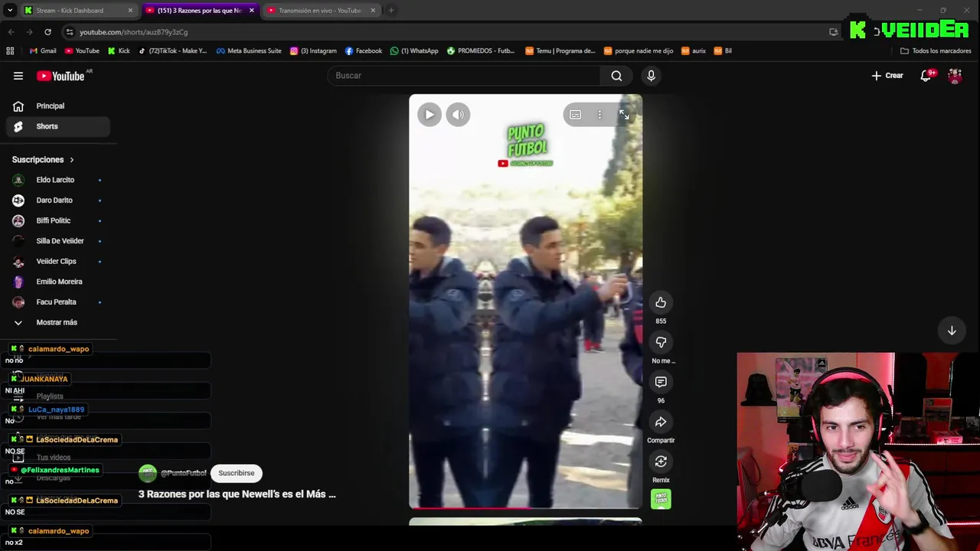Toggle subtitles on the Short

pos(575,115)
